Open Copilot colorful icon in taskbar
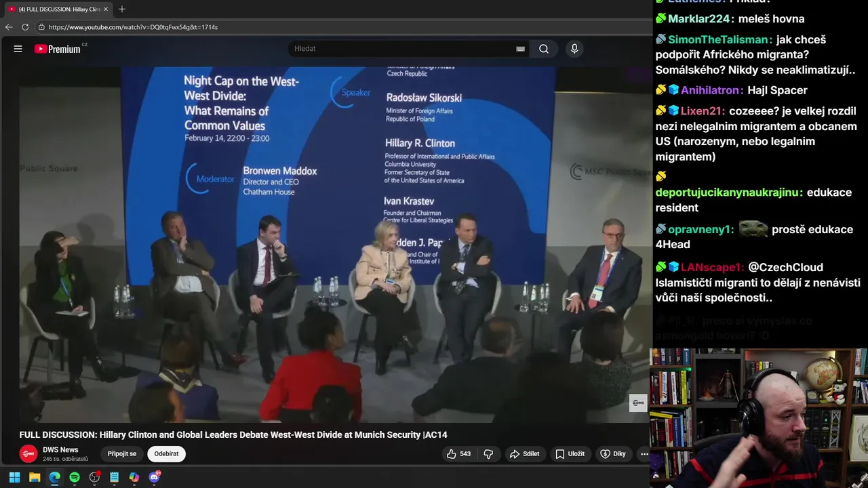 point(134,477)
